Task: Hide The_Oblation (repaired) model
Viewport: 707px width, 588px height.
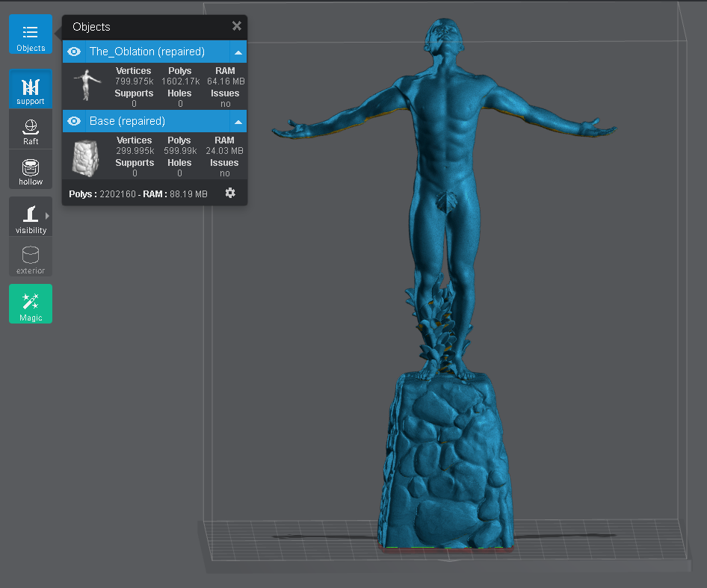Action: click(73, 52)
